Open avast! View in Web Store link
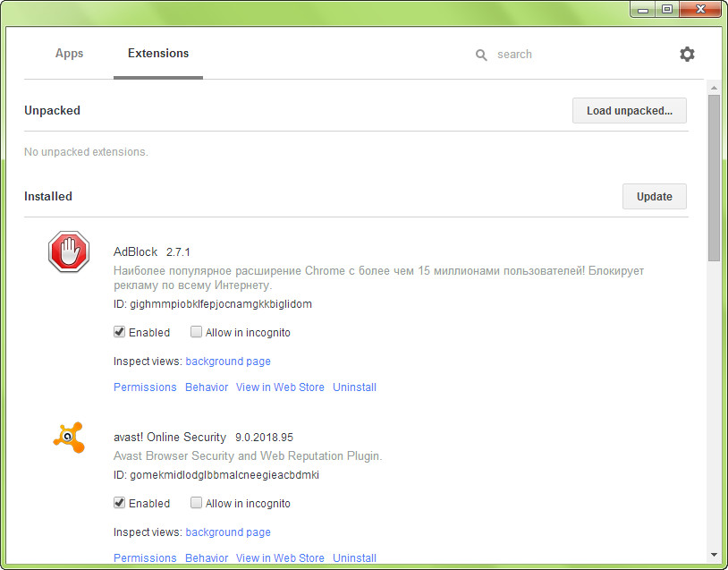This screenshot has width=728, height=570. pyautogui.click(x=280, y=558)
